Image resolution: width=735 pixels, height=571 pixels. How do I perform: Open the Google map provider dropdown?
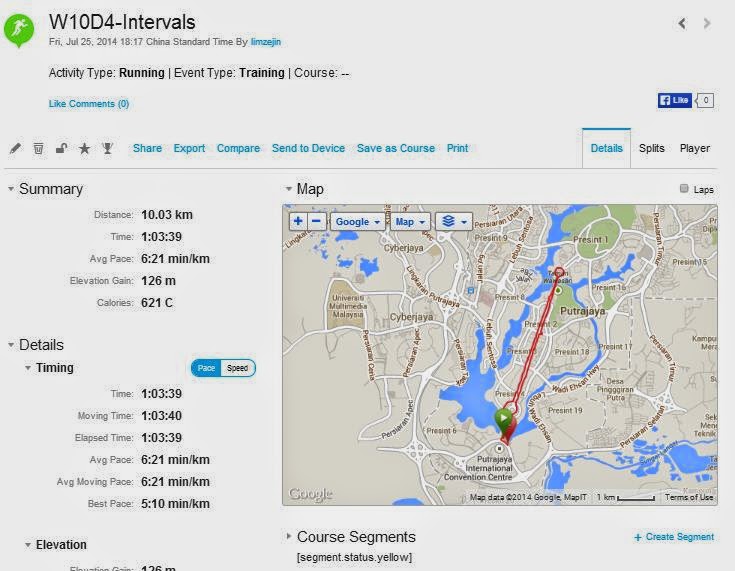point(358,221)
